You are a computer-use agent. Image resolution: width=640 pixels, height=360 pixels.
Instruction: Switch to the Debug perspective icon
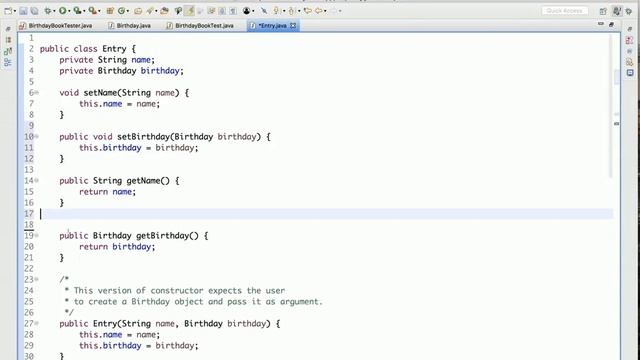[629, 11]
